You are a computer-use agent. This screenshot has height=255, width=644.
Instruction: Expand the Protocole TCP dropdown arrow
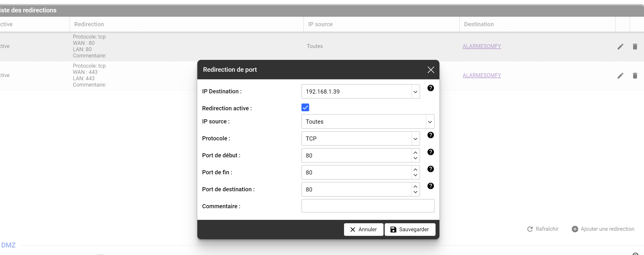(415, 139)
